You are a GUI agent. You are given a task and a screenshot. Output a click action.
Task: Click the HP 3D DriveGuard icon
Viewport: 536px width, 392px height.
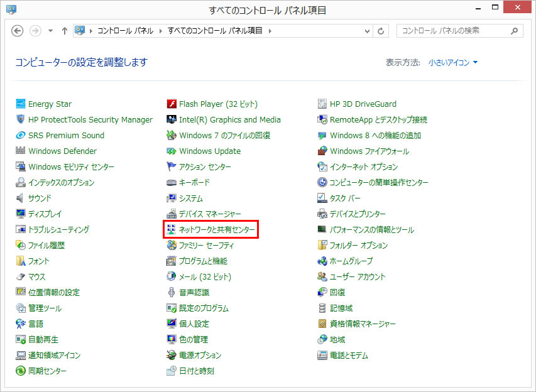(322, 104)
